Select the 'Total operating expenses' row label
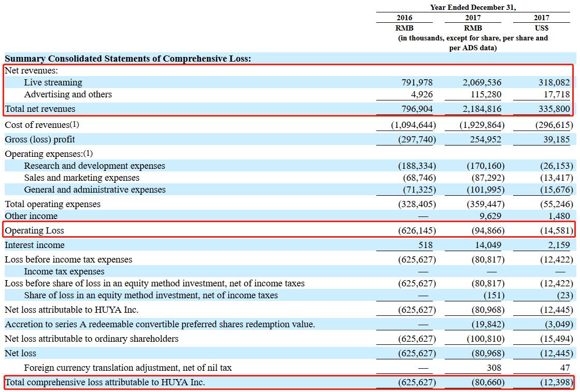Image resolution: width=580 pixels, height=392 pixels. tap(52, 204)
